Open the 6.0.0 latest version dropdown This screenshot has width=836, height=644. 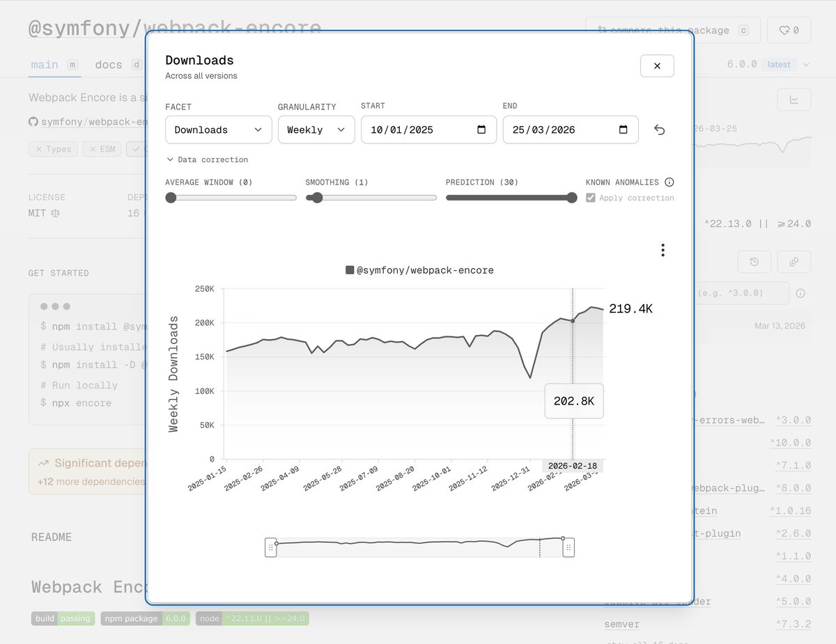[x=768, y=64]
